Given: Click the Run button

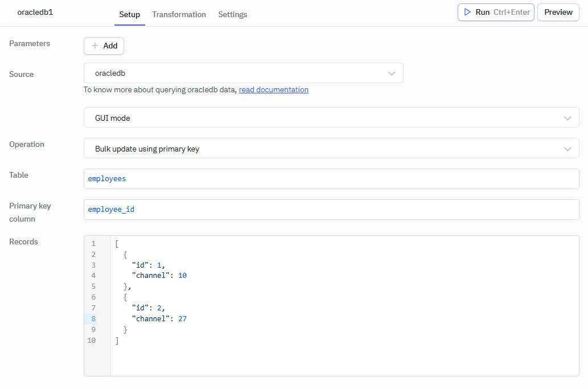Looking at the screenshot, I should point(496,12).
